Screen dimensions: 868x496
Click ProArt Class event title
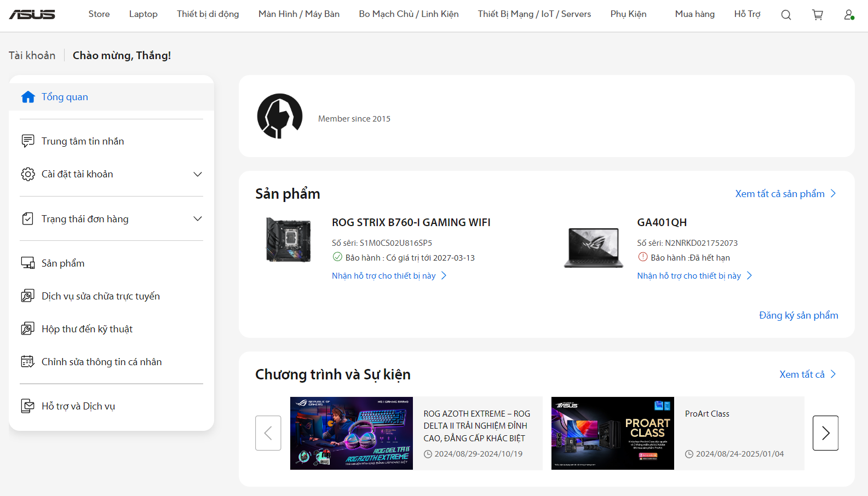707,414
